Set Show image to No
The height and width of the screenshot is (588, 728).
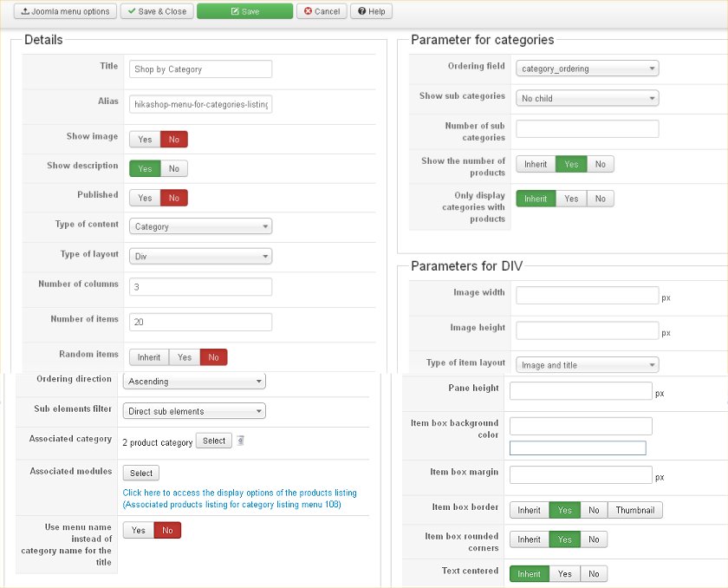(x=174, y=140)
